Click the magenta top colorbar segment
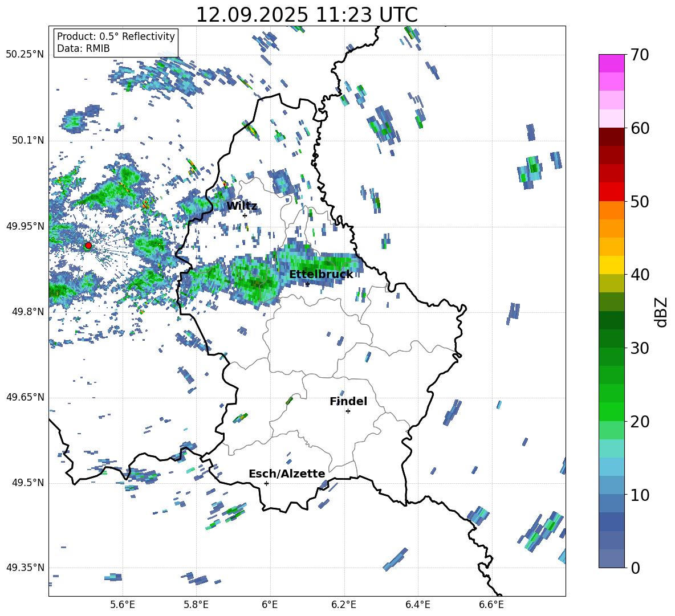 point(612,63)
